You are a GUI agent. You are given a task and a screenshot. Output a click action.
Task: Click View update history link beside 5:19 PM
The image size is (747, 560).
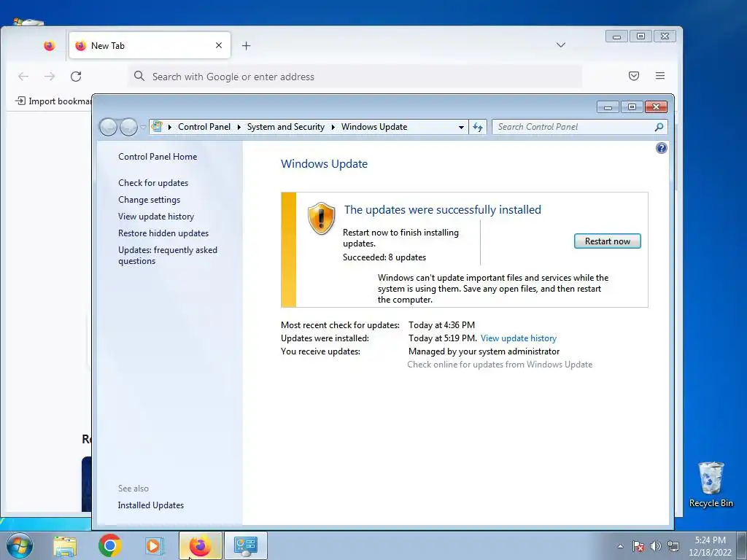tap(519, 338)
